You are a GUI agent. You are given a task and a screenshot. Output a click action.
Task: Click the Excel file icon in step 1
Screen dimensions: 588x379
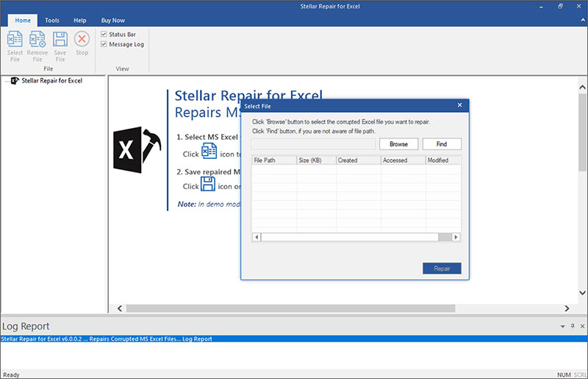pos(209,151)
